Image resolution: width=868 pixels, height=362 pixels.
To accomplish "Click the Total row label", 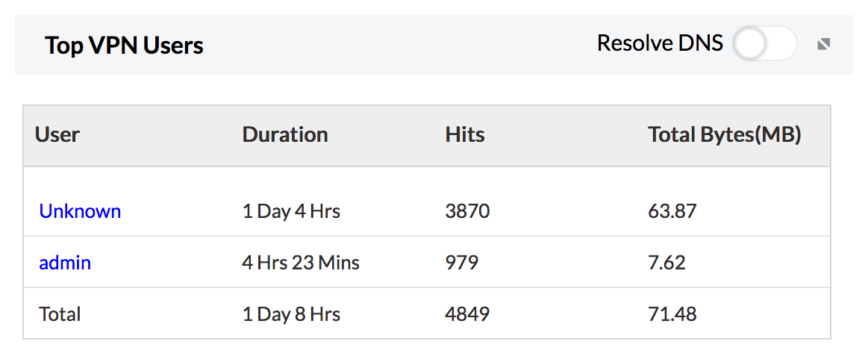I will pyautogui.click(x=60, y=314).
